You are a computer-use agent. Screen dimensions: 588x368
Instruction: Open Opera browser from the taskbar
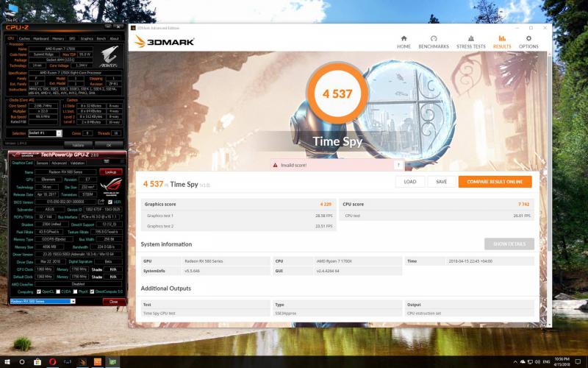(52, 361)
